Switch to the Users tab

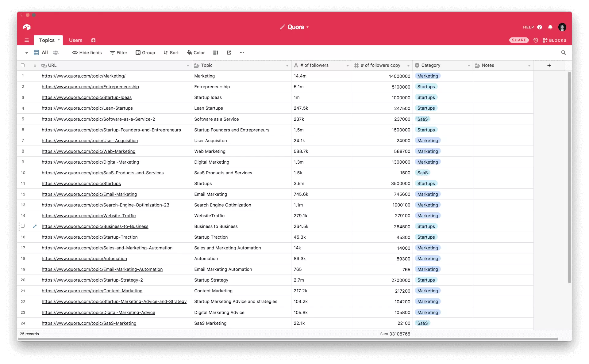(x=76, y=40)
